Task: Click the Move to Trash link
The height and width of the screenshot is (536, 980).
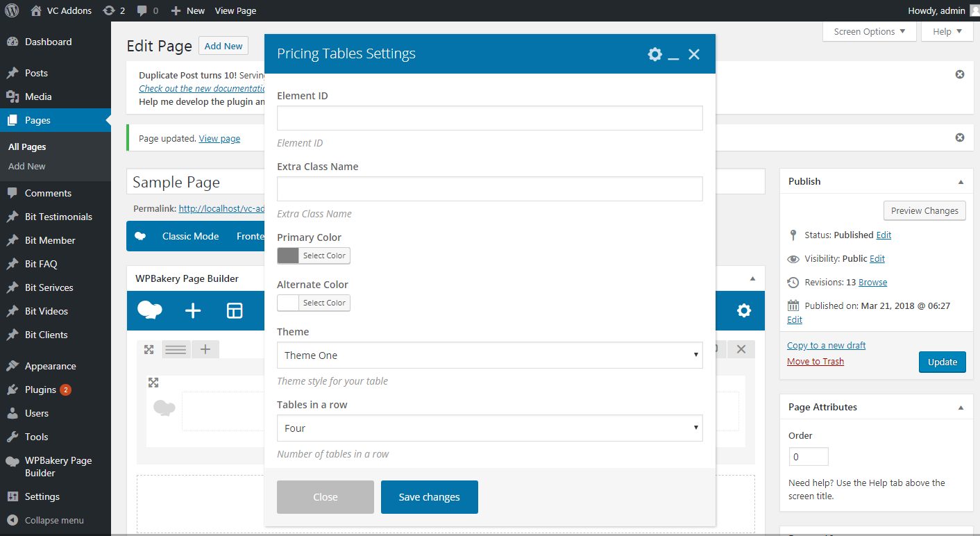Action: (x=815, y=361)
